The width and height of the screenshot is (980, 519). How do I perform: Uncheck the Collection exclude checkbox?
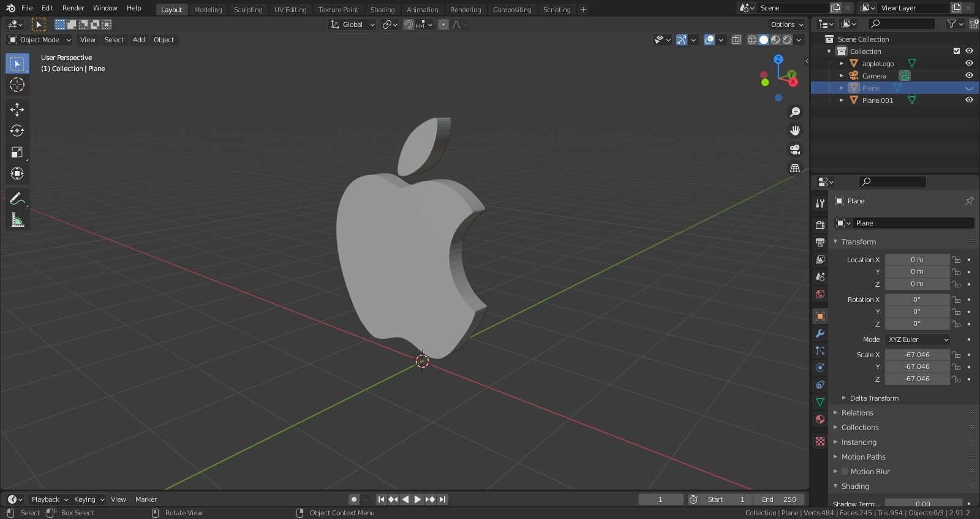957,51
